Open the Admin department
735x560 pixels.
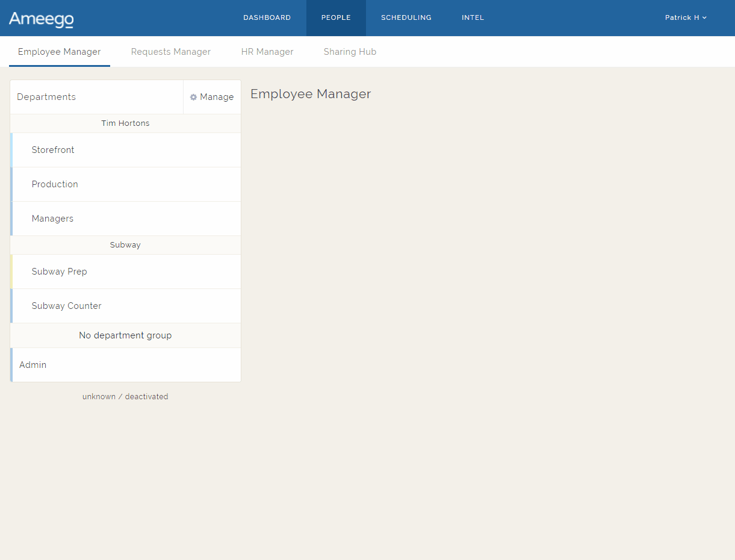click(33, 365)
